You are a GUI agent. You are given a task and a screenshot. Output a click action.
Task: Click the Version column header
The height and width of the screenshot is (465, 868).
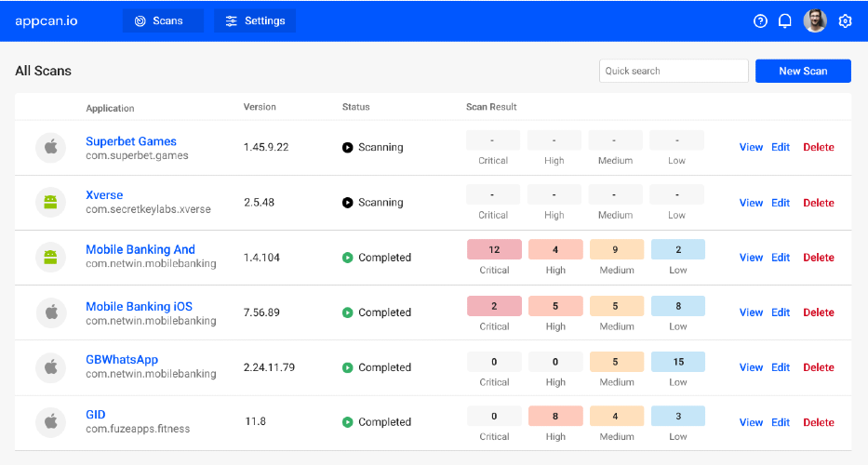[x=260, y=107]
